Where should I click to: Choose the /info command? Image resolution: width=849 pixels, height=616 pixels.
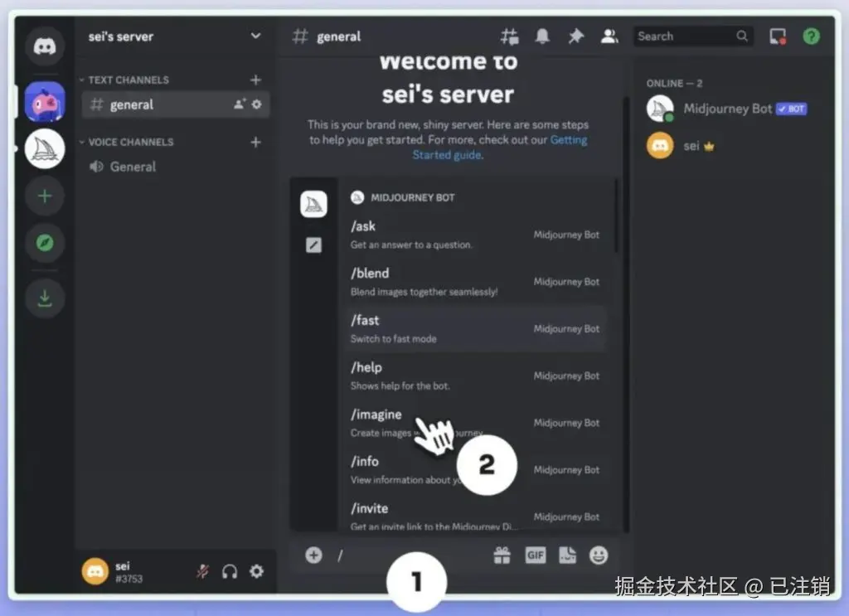(475, 470)
